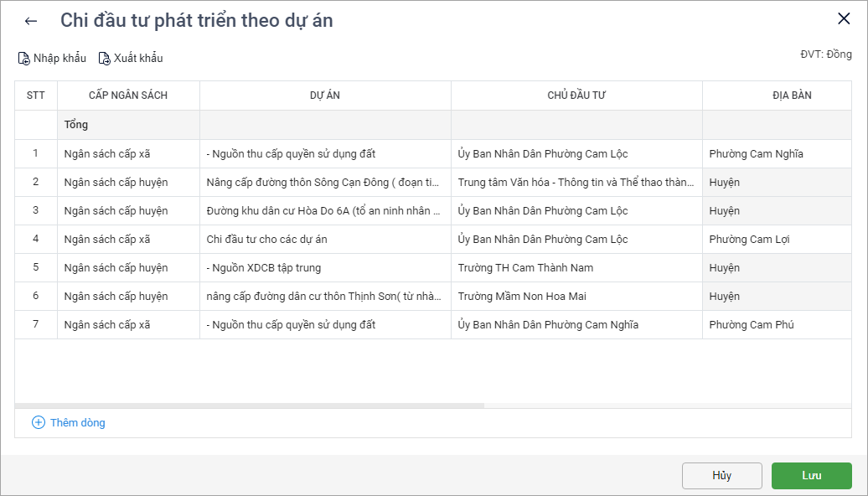This screenshot has height=496, width=868.
Task: Click Phường Cam Phú cell in row 7
Action: 752,325
